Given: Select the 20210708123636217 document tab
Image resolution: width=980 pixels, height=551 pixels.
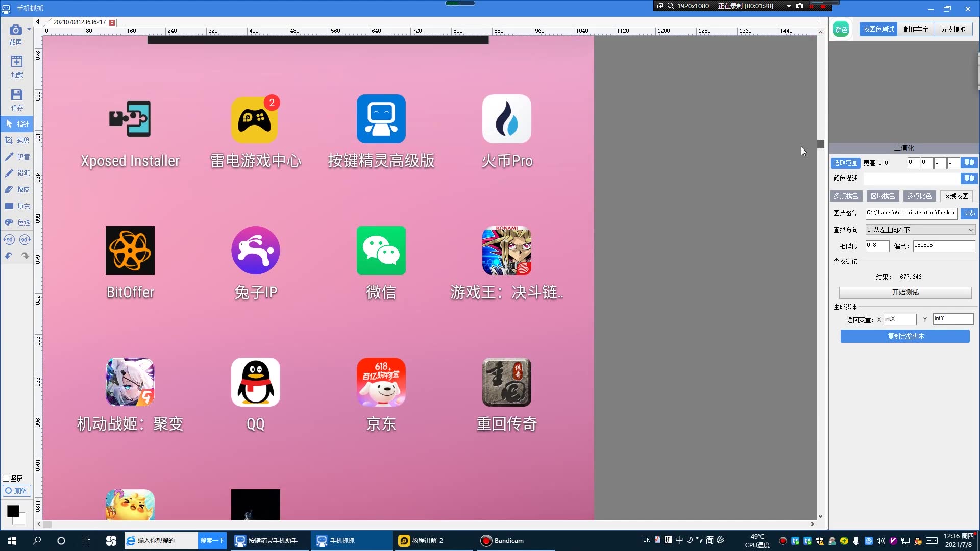Looking at the screenshot, I should tap(80, 22).
